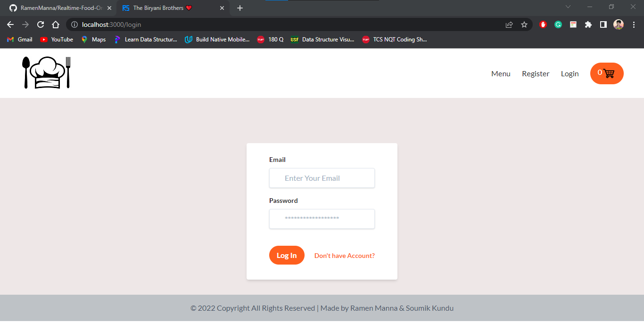Click the browser extensions puzzle icon
The width and height of the screenshot is (644, 322).
[588, 24]
